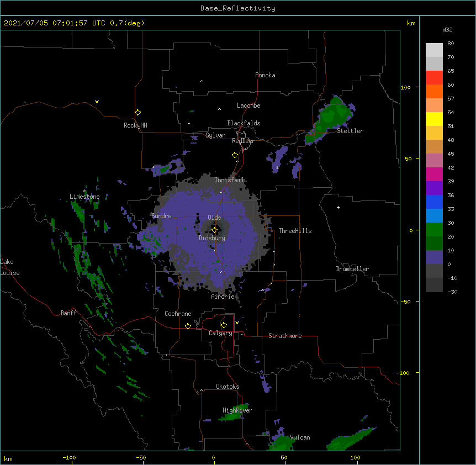Click the yellow V marker northwest of RockyMH

click(x=97, y=102)
